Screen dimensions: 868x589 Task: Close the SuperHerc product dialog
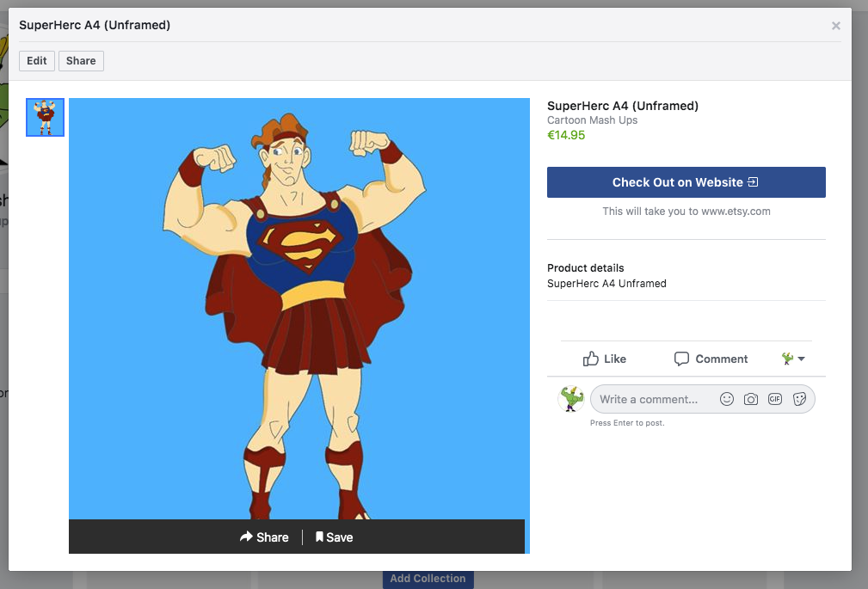point(836,26)
